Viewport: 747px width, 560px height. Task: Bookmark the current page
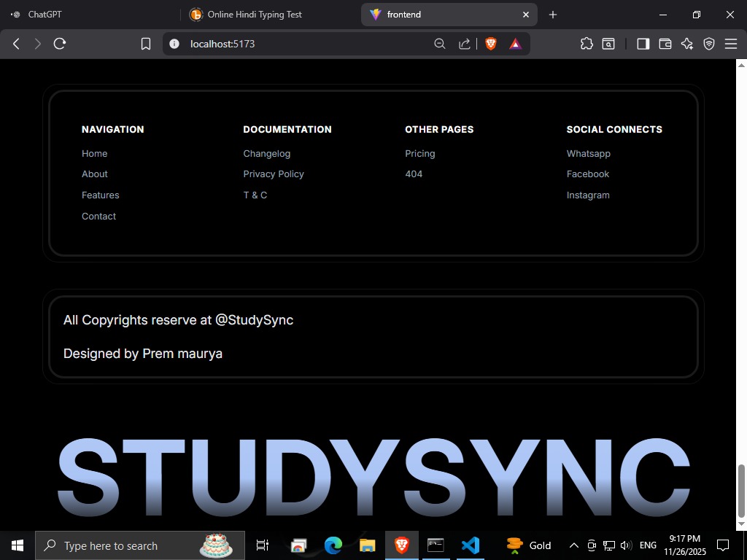click(x=145, y=44)
